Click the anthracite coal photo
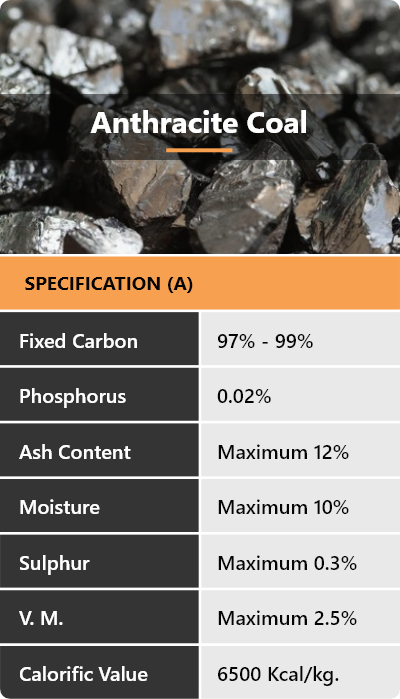The height and width of the screenshot is (699, 400). pyautogui.click(x=200, y=127)
